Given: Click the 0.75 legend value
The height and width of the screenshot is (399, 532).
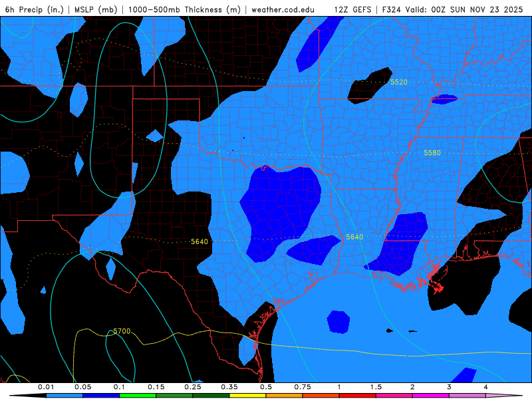Looking at the screenshot, I should tap(303, 387).
